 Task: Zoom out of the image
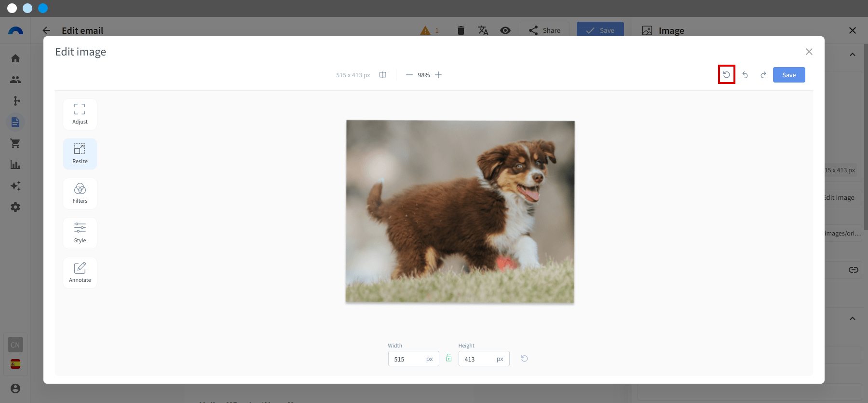click(409, 75)
